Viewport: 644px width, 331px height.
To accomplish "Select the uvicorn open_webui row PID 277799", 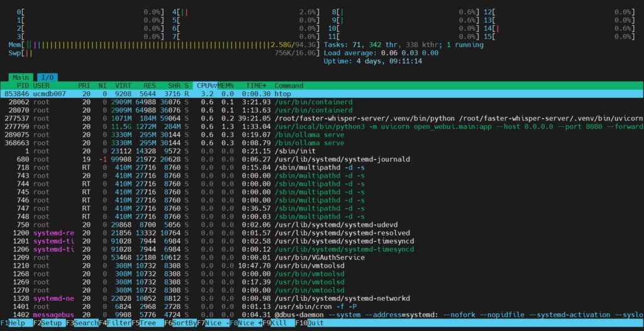I will coord(322,127).
